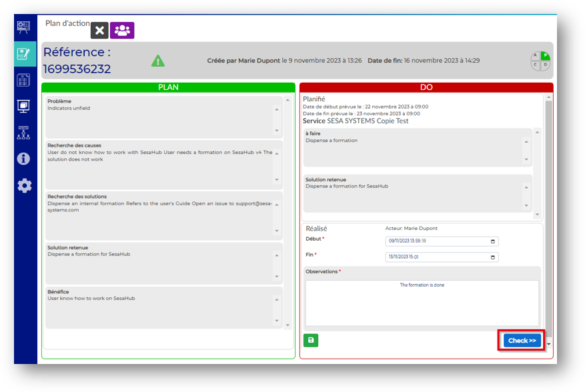Open the calendar grid sidebar icon
Image resolution: width=585 pixels, height=392 pixels.
pos(24,80)
